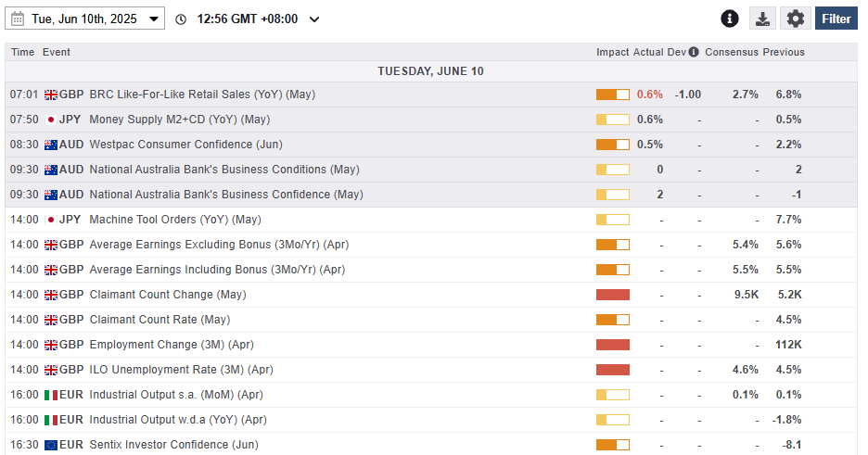
Task: Click the information icon in top toolbar
Action: tap(730, 19)
